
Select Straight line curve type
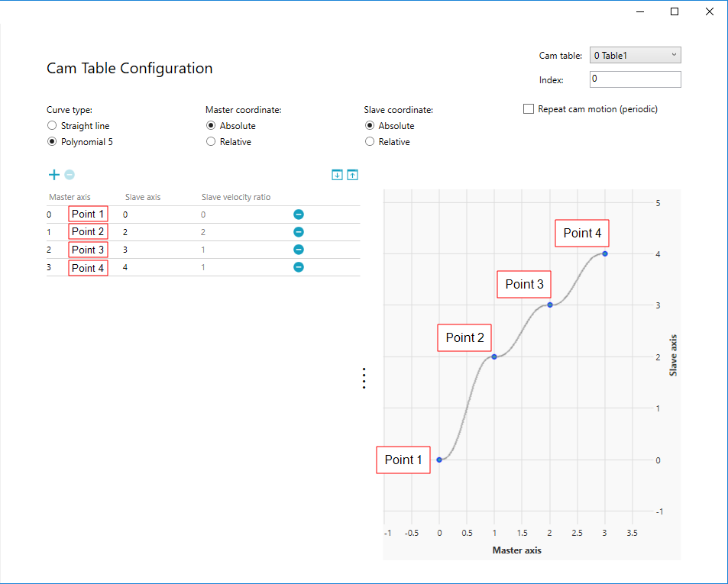(52, 126)
